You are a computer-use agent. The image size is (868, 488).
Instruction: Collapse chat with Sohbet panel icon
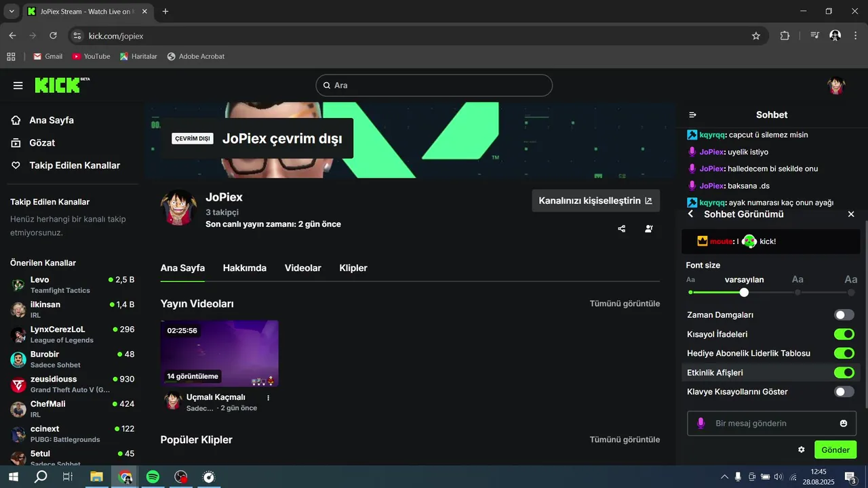coord(692,115)
